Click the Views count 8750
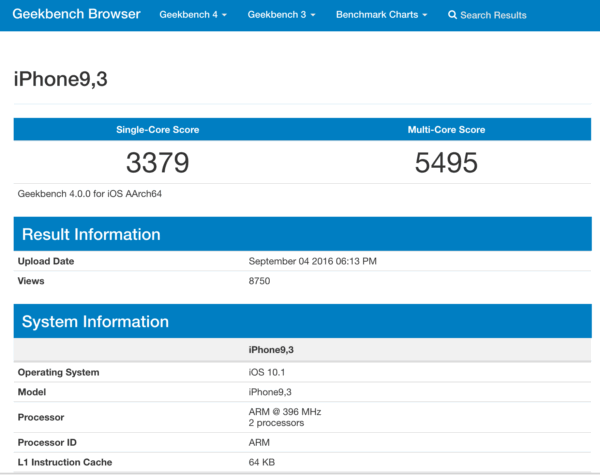600x475 pixels. click(x=259, y=281)
